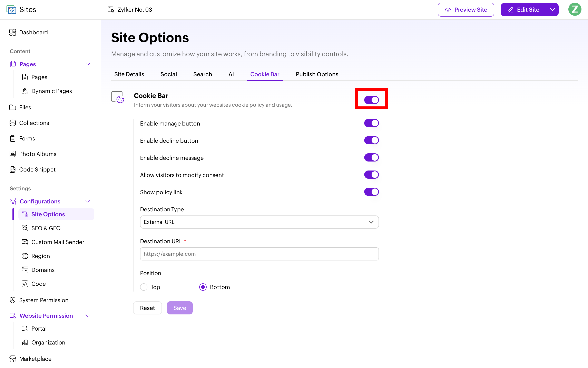Turn off the main Cookie Bar toggle

click(x=371, y=100)
